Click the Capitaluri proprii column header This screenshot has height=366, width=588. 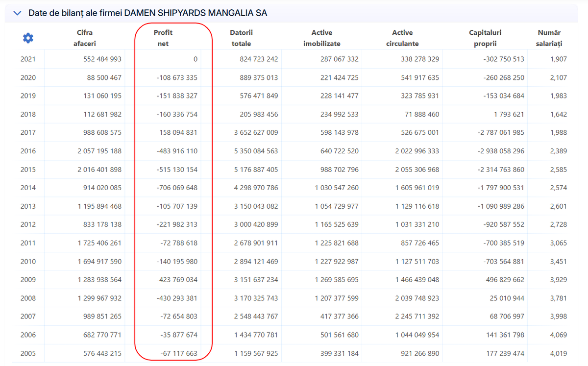click(485, 38)
